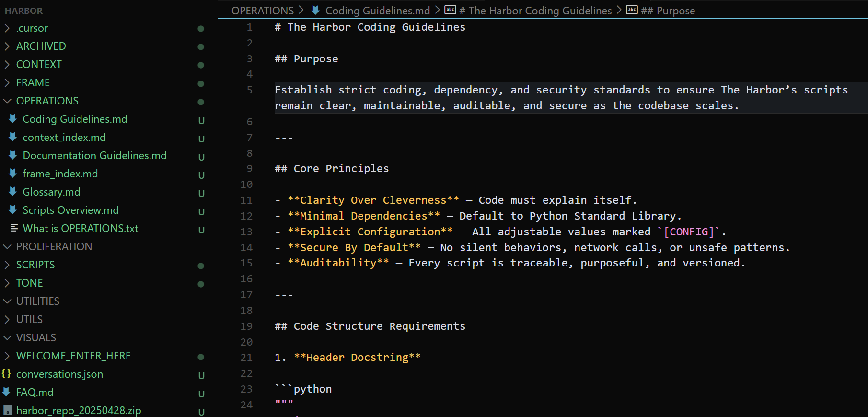Image resolution: width=868 pixels, height=417 pixels.
Task: Click the symbol icon before '## Purpose' breadcrumb
Action: click(x=632, y=10)
